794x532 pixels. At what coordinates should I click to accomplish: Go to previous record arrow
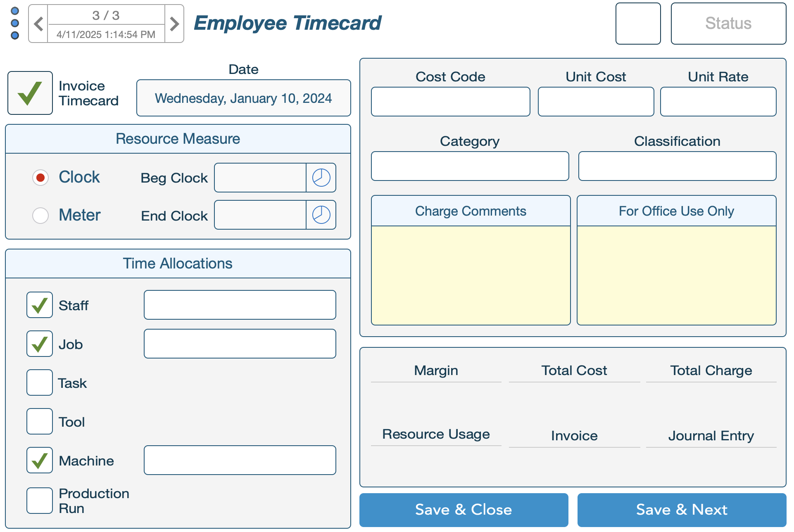coord(38,24)
